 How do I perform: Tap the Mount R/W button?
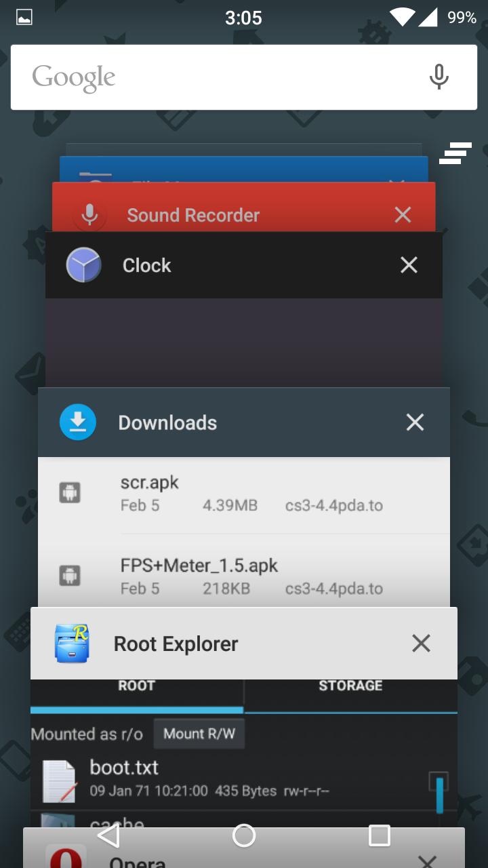(199, 734)
